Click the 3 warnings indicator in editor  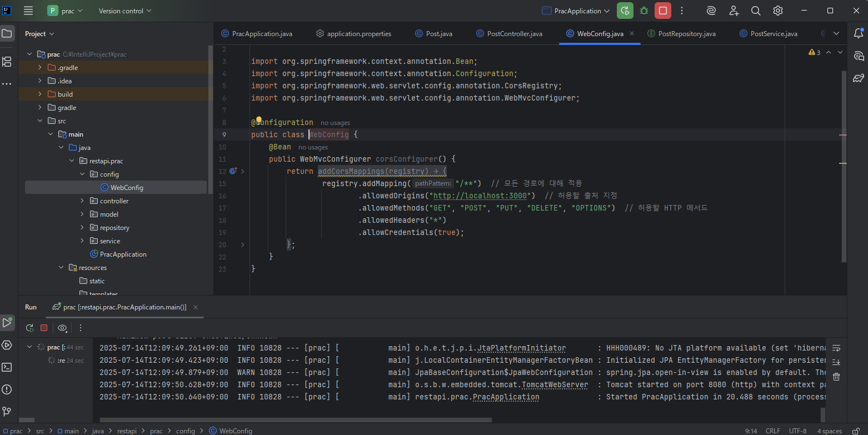(815, 52)
